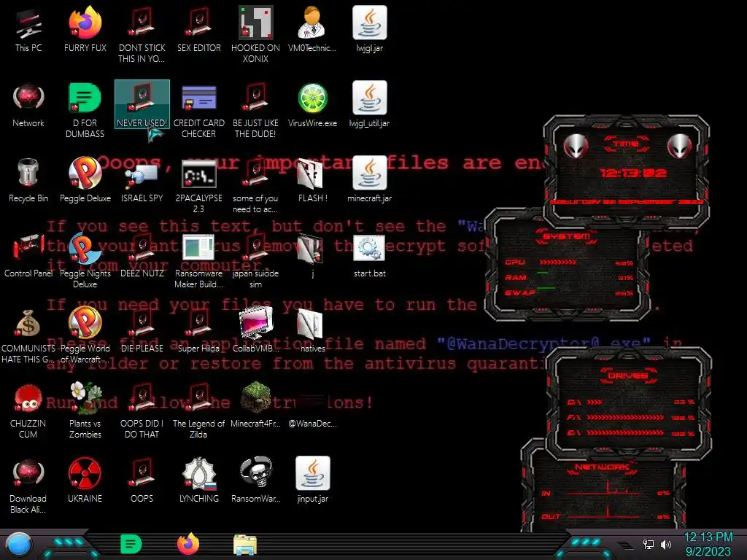
Task: Select the lwjgl.jar file icon
Action: 369,29
